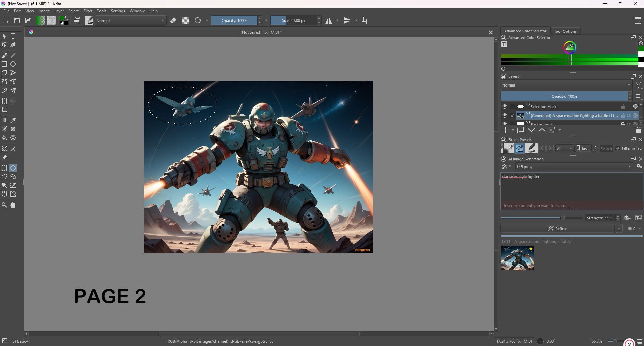Open the brush preset tag dropdown

click(x=565, y=148)
